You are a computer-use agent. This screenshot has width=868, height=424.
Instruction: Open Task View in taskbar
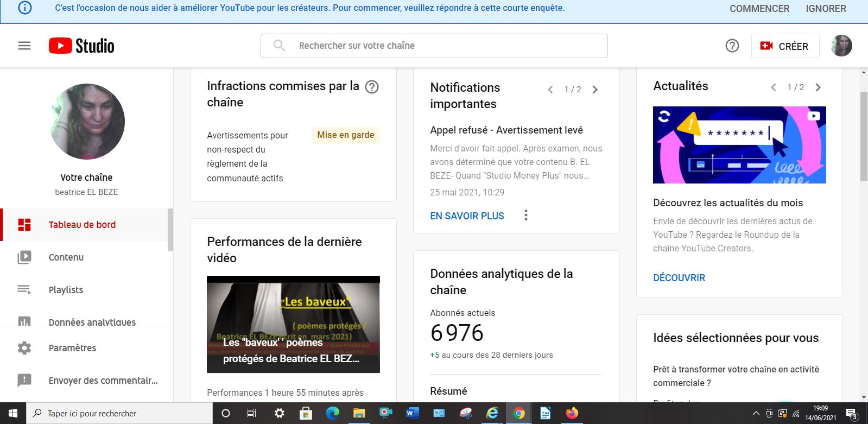point(252,413)
